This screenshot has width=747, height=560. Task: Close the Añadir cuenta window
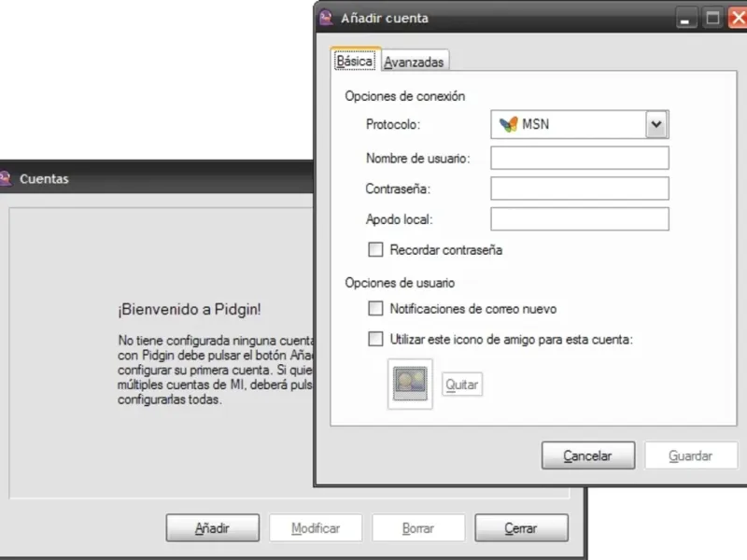(738, 18)
